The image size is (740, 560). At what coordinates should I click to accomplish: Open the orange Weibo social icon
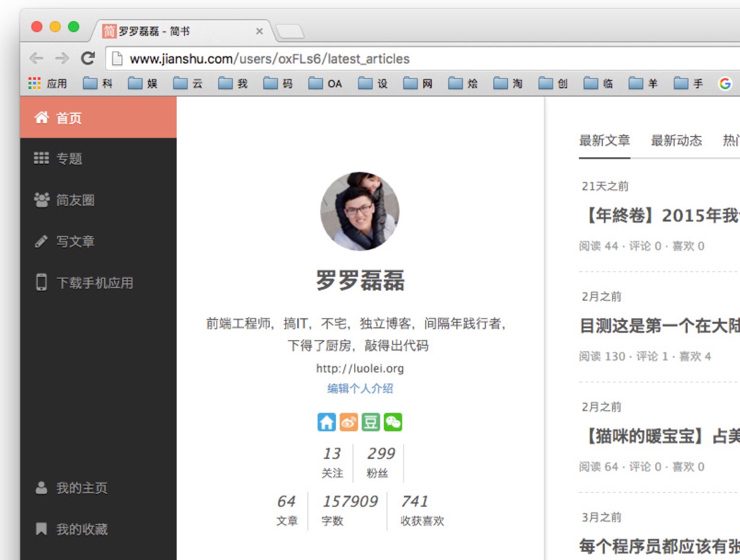tap(348, 422)
